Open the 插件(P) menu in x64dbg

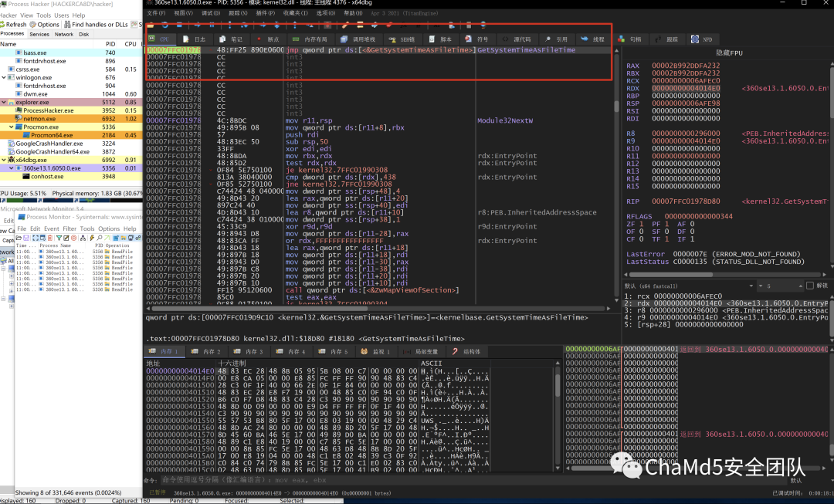coord(266,13)
